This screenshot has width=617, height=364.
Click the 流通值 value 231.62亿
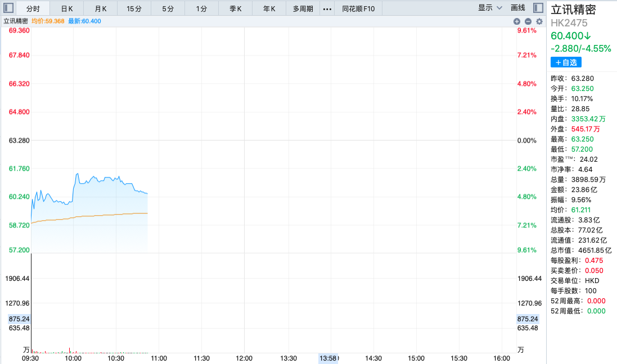coord(593,240)
